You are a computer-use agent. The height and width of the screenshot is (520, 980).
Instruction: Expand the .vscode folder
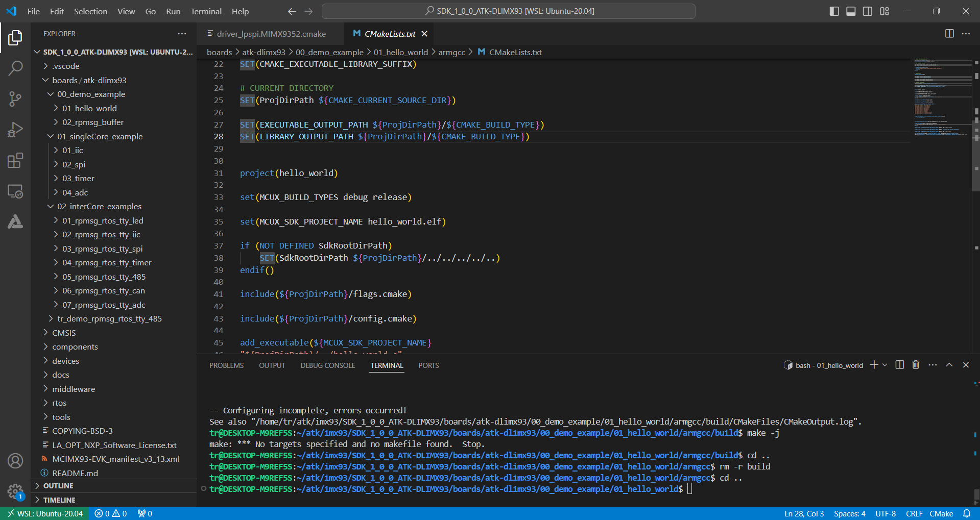point(113,66)
